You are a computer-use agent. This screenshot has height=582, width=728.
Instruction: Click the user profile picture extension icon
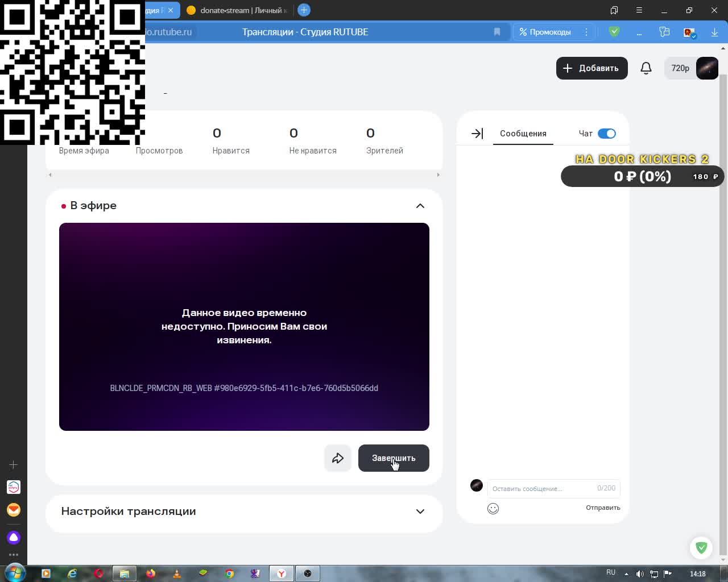coord(689,32)
